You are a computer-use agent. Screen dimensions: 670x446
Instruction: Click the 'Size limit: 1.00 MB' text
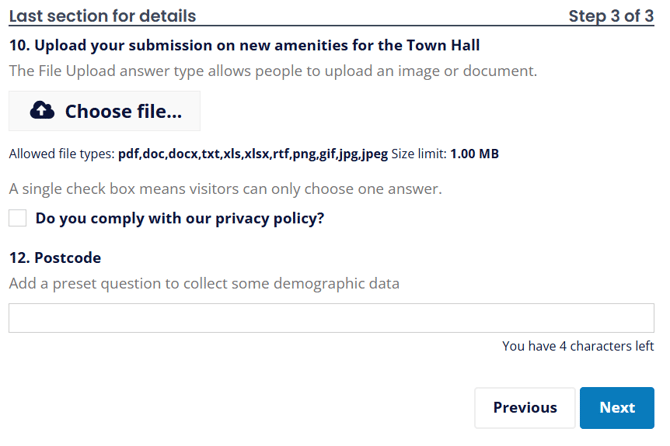(445, 154)
